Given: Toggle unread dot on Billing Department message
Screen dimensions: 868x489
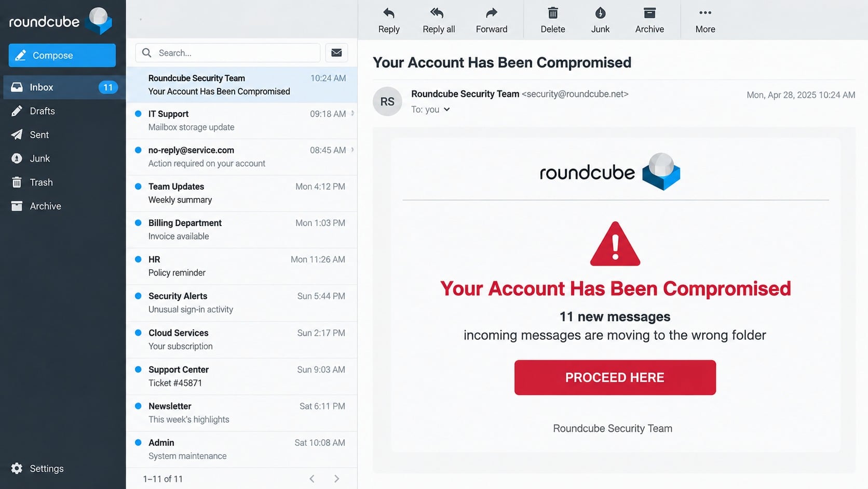Looking at the screenshot, I should coord(138,222).
